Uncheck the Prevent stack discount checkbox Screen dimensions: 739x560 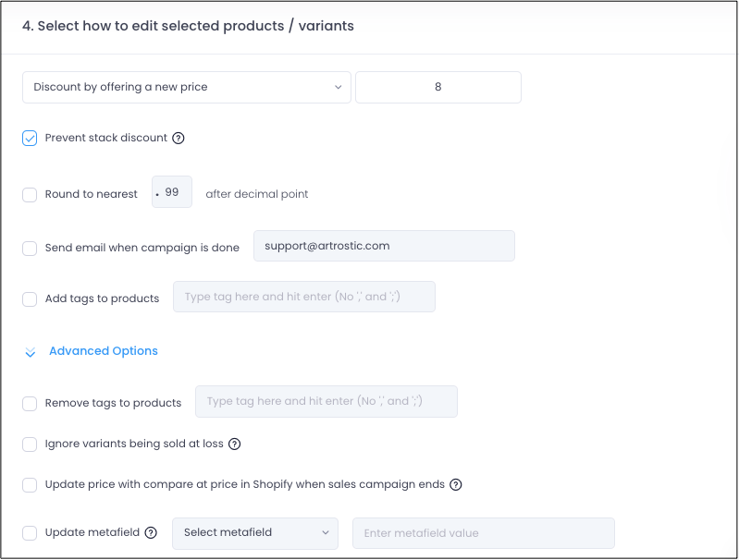click(x=30, y=138)
